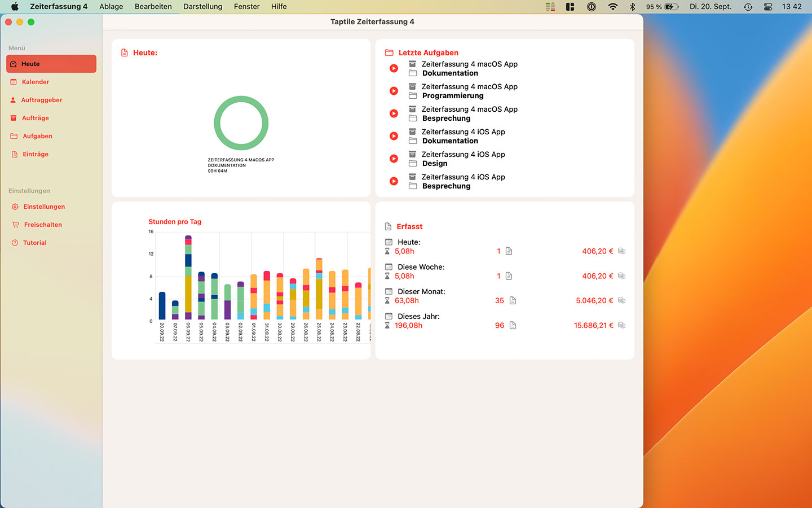Click the Letzte Aufgaben folder icon

pyautogui.click(x=389, y=52)
